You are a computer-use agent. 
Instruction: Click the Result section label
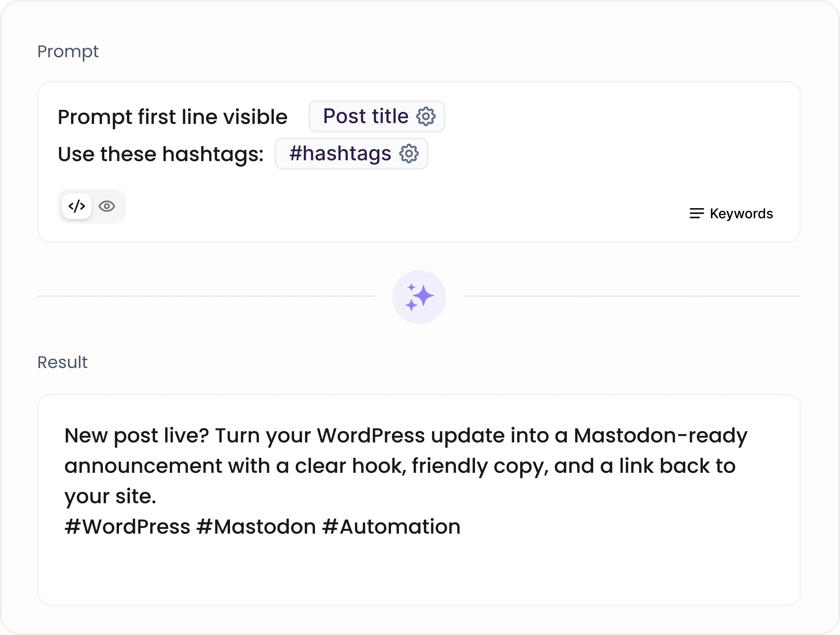point(62,362)
